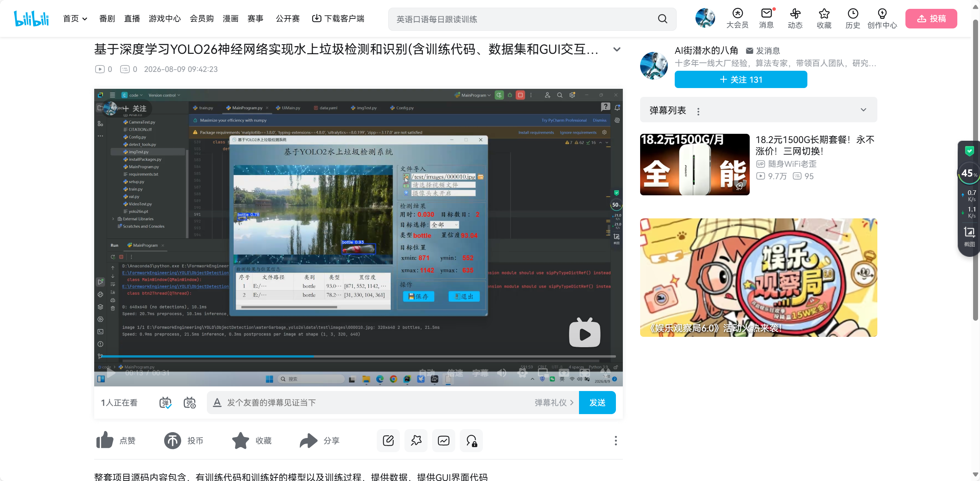The image size is (980, 481).
Task: Go to 直播 live section
Action: coord(132,18)
